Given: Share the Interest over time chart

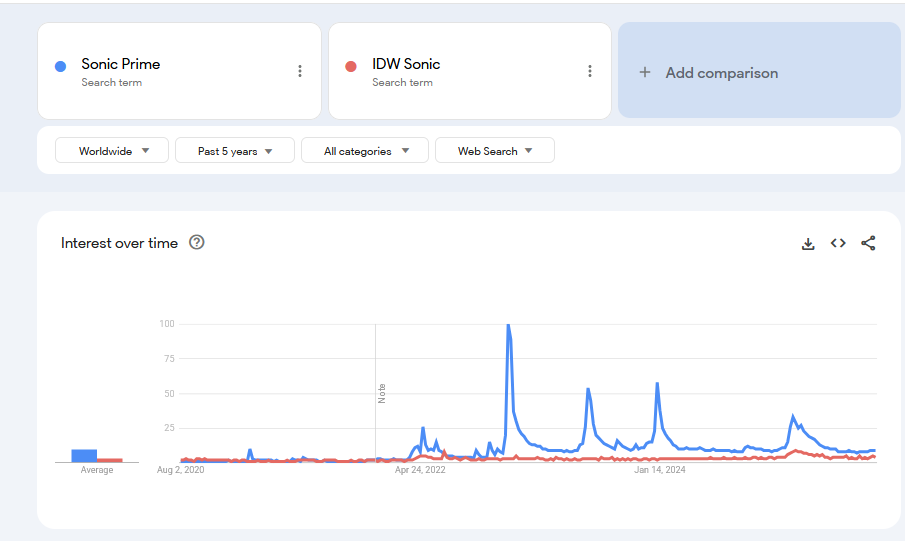Looking at the screenshot, I should coord(868,243).
